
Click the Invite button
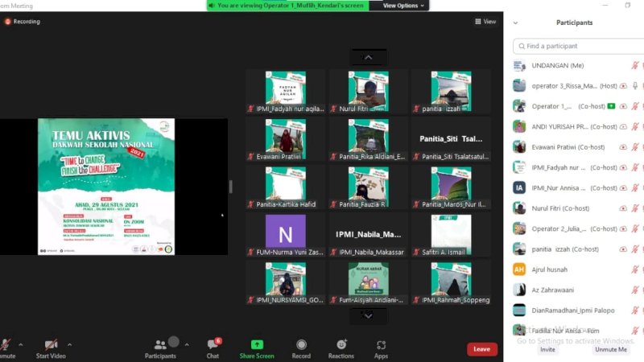click(x=547, y=350)
